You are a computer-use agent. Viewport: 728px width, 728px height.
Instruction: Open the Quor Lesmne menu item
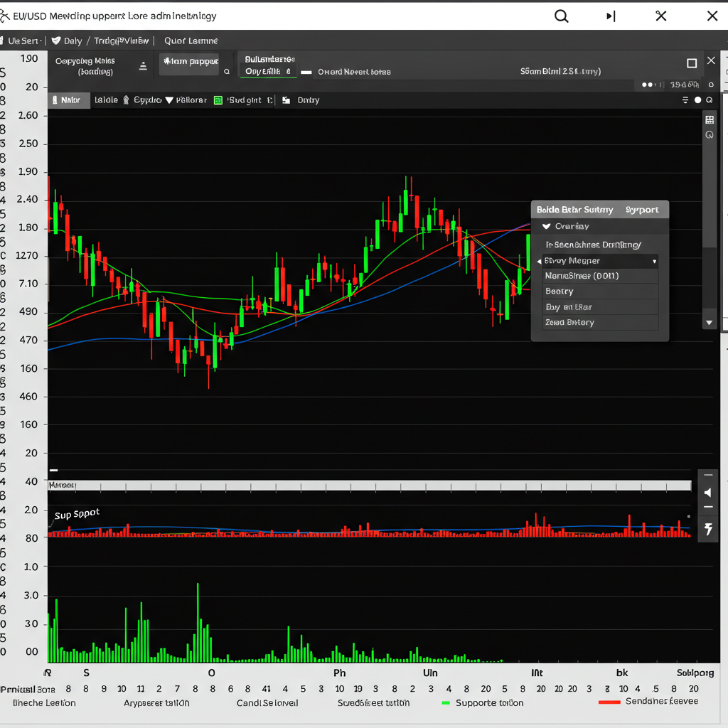191,41
